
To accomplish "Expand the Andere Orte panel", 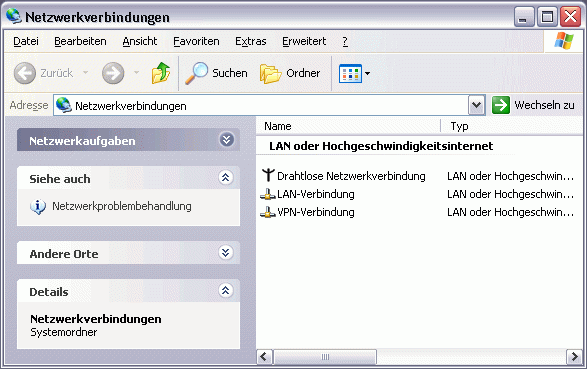I will point(226,253).
